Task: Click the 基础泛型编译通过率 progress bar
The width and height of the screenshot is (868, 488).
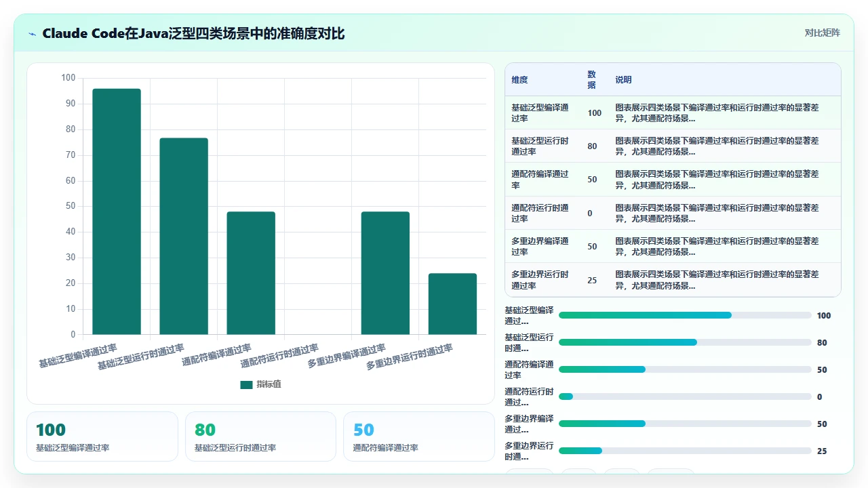Action: point(685,315)
